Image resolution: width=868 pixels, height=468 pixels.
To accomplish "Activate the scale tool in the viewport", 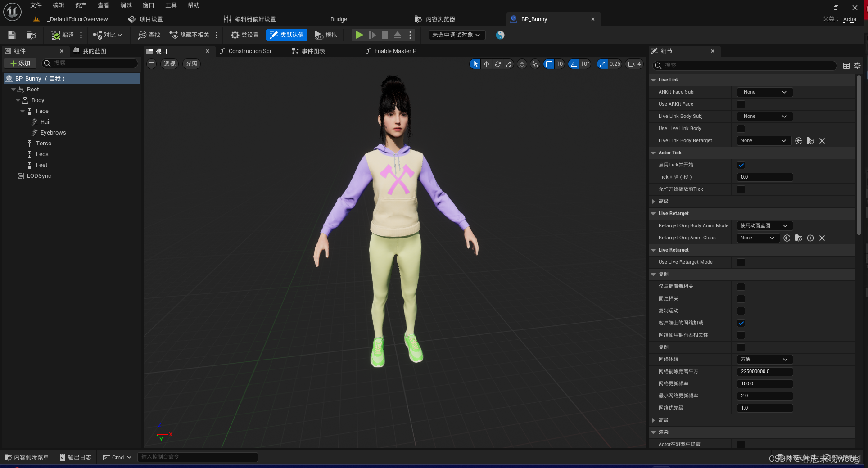I will click(508, 64).
